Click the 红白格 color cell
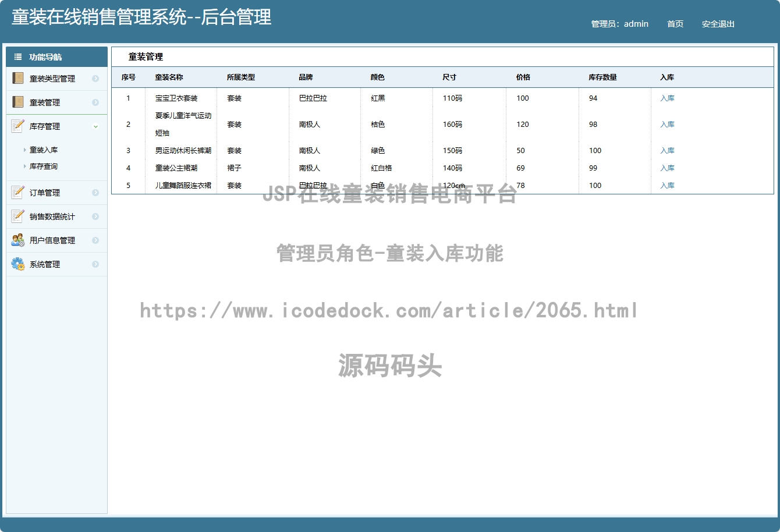 click(381, 168)
